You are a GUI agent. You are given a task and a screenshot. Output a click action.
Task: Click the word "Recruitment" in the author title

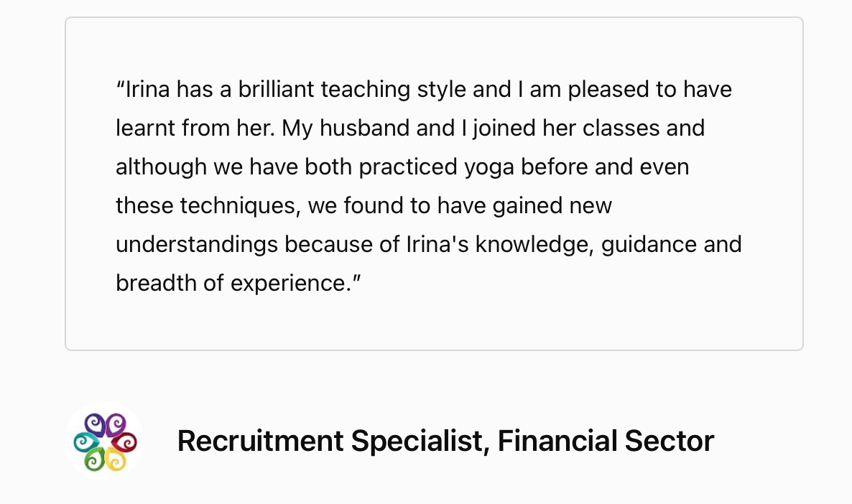pos(260,440)
